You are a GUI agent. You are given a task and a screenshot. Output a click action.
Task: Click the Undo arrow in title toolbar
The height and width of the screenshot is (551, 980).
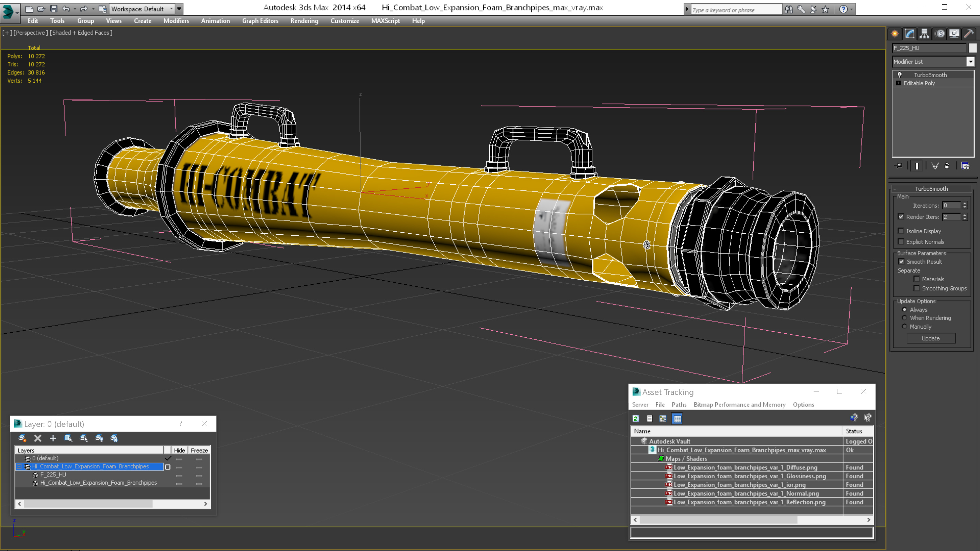tap(66, 9)
